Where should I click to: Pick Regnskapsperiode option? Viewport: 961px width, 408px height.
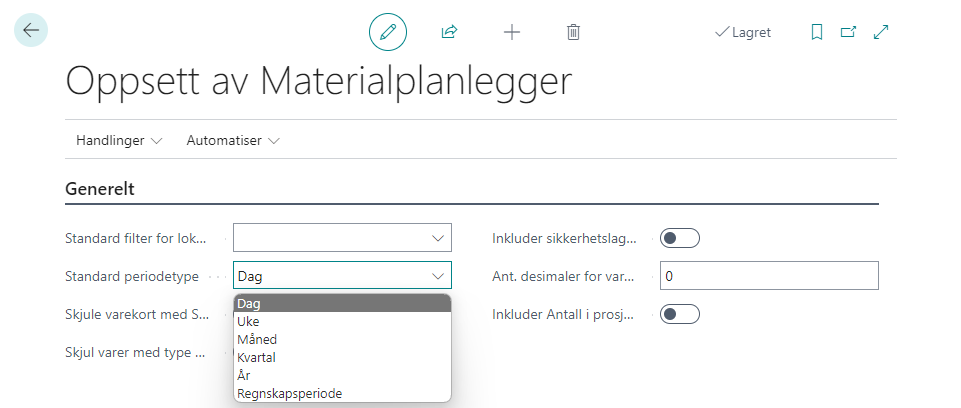pyautogui.click(x=290, y=394)
